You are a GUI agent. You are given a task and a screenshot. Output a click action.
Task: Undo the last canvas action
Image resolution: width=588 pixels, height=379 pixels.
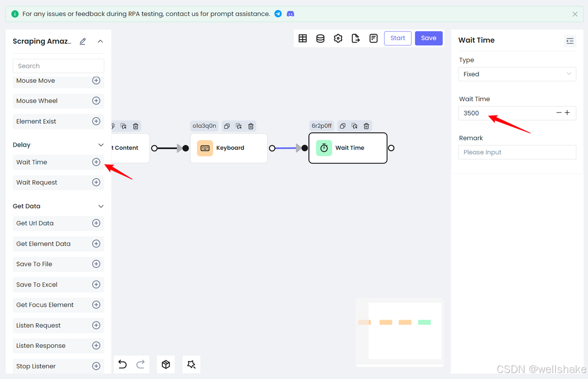coord(122,364)
